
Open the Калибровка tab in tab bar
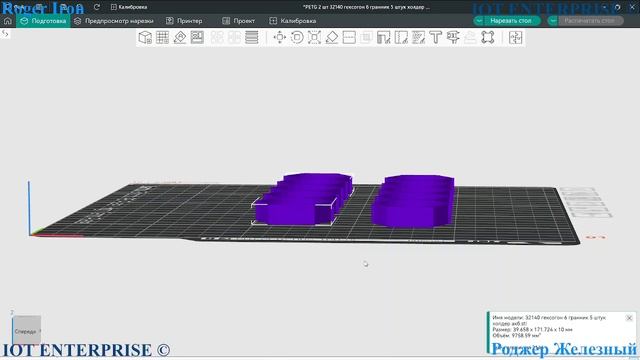[x=293, y=21]
